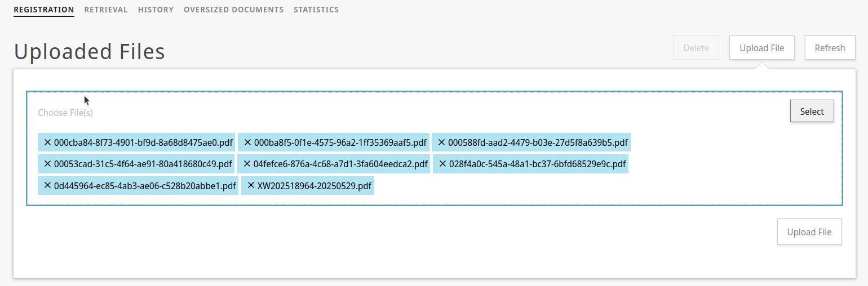Click the Refresh button
This screenshot has width=868, height=286.
tap(830, 48)
